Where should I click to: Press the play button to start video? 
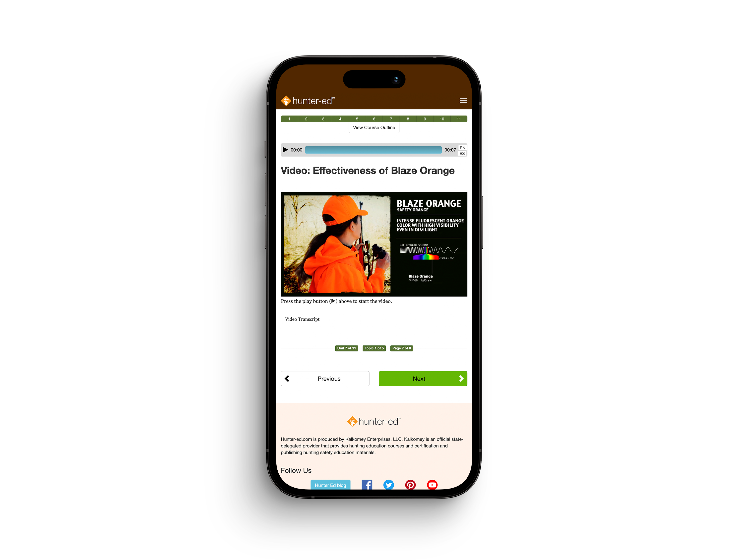pyautogui.click(x=286, y=149)
